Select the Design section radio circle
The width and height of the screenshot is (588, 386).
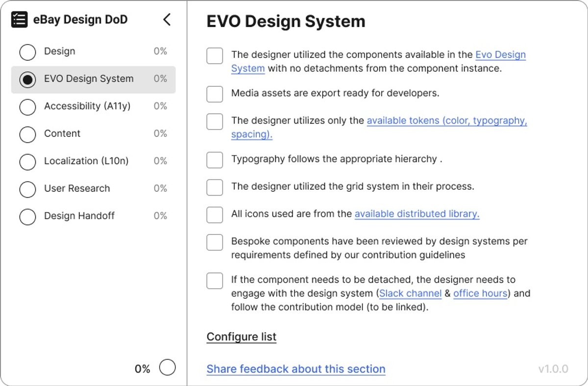click(x=27, y=52)
